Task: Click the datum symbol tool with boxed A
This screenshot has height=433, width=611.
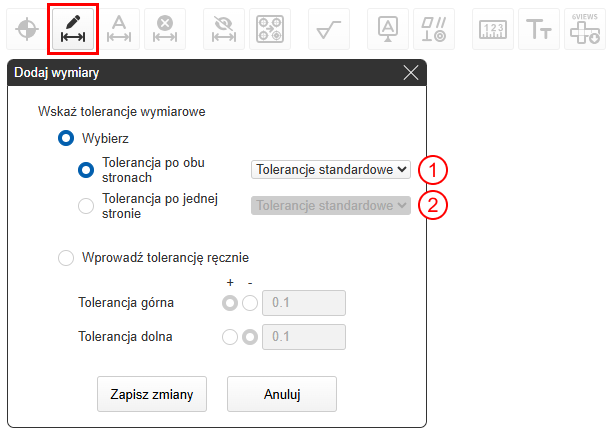Action: click(387, 28)
